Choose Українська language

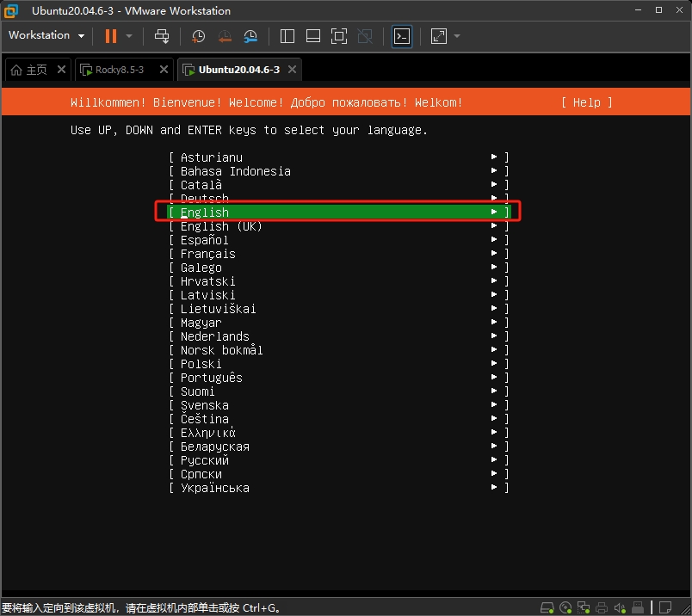[338, 488]
